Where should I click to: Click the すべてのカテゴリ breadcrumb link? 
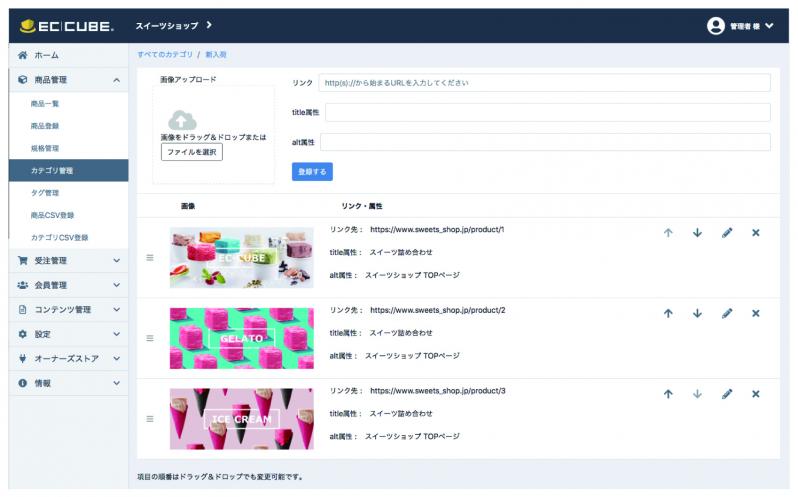point(165,54)
